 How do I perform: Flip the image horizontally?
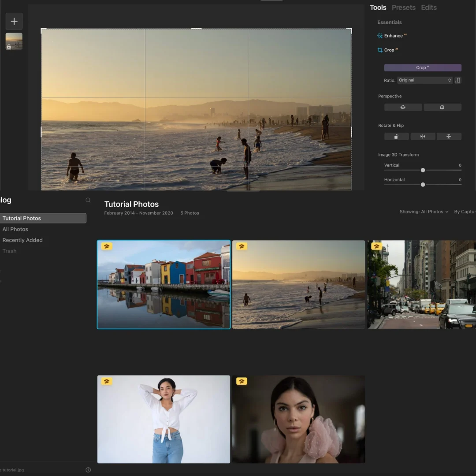[x=423, y=137]
